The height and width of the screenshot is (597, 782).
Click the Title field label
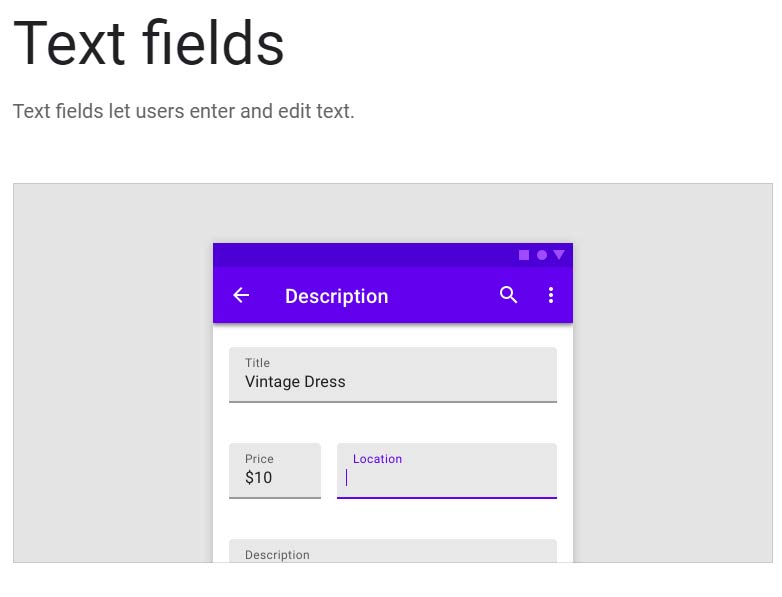(x=257, y=363)
